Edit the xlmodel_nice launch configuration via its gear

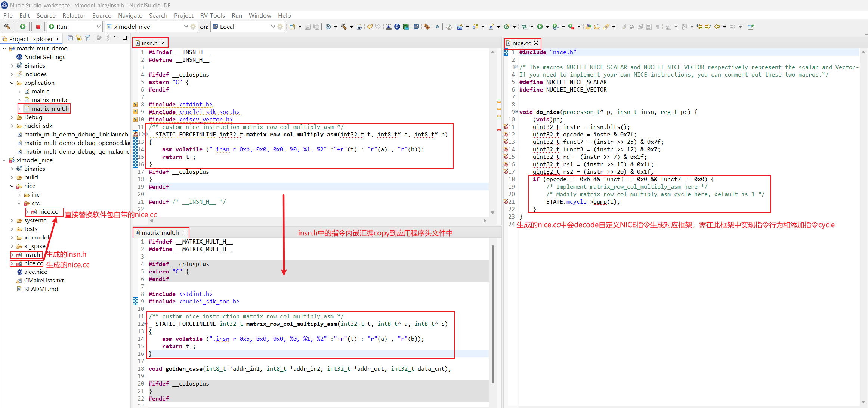point(193,27)
